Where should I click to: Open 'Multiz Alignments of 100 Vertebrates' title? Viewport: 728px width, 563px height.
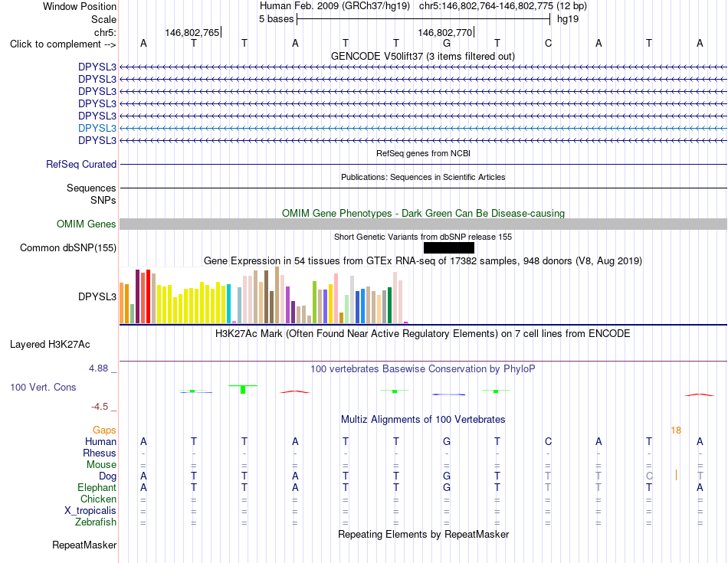[x=423, y=420]
